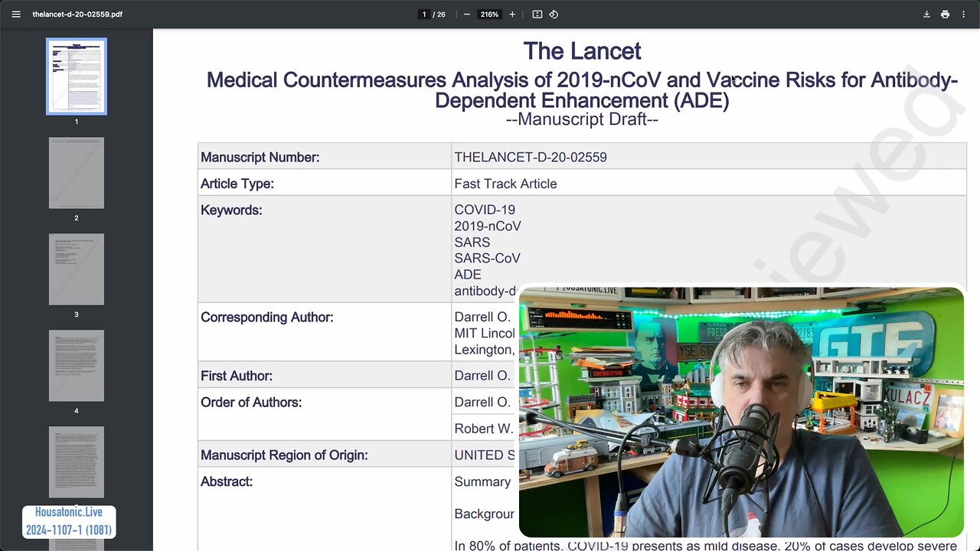This screenshot has height=551, width=980.
Task: Click THELANCET-D-20-02559 manuscript number value
Action: pos(531,157)
